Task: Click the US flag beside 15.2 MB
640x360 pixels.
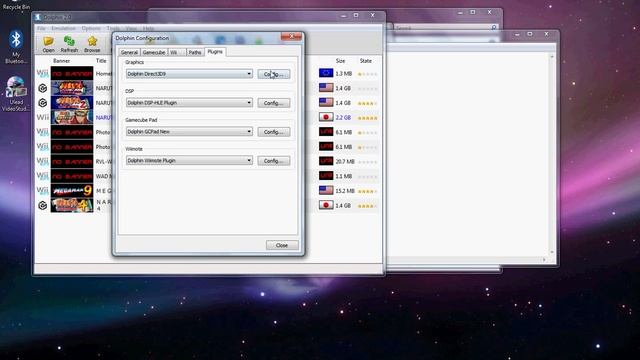Action: [326, 190]
